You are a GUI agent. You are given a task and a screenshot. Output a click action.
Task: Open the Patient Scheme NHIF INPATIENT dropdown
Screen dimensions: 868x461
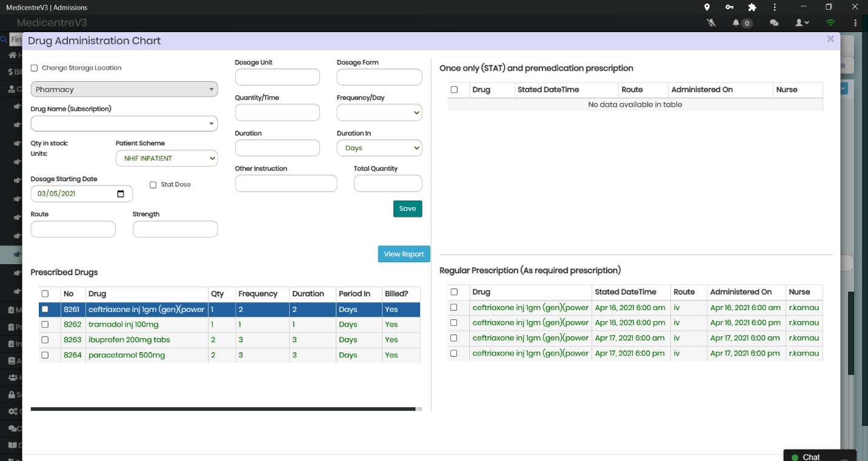(x=167, y=158)
